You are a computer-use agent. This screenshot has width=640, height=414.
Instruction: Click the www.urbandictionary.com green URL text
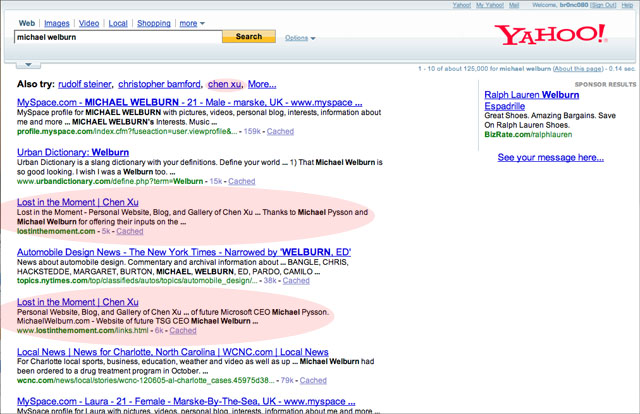point(110,181)
